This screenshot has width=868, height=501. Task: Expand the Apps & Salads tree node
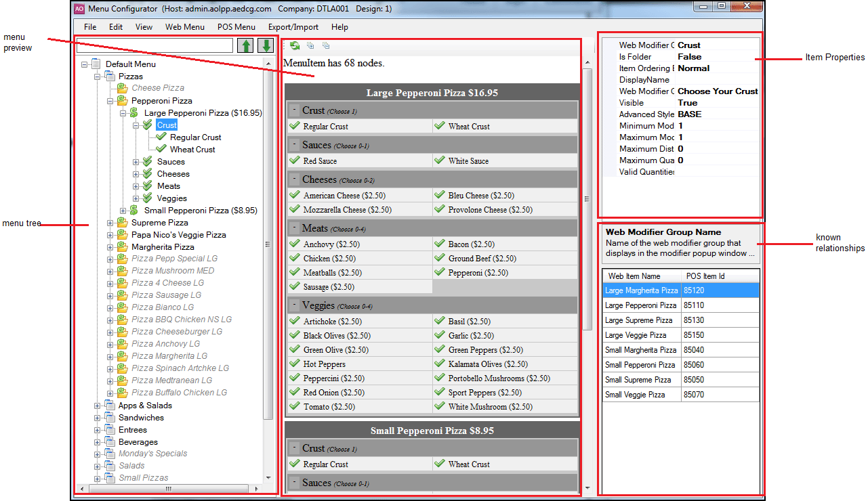[98, 406]
